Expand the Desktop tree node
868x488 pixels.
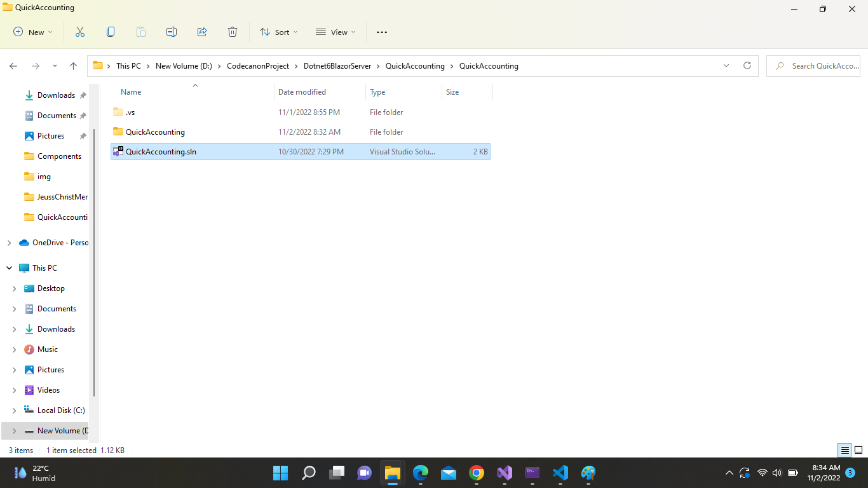tap(15, 288)
